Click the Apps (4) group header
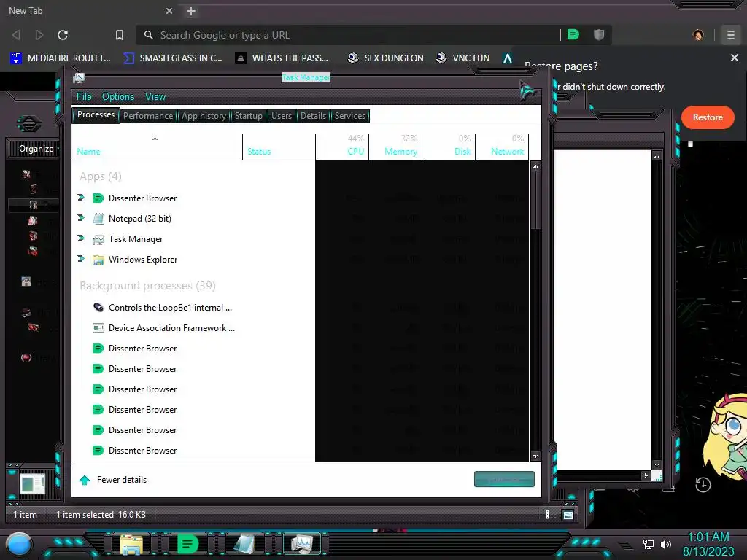Image resolution: width=747 pixels, height=560 pixels. click(101, 176)
